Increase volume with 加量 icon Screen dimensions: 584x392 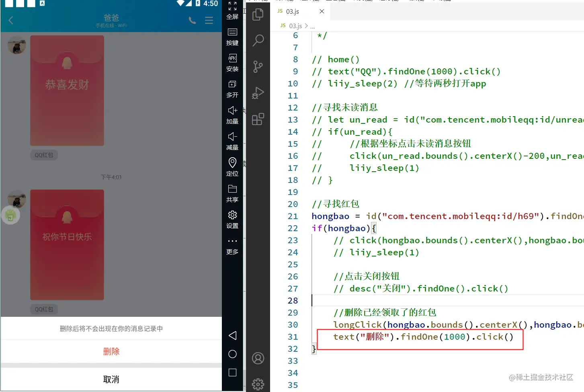232,115
